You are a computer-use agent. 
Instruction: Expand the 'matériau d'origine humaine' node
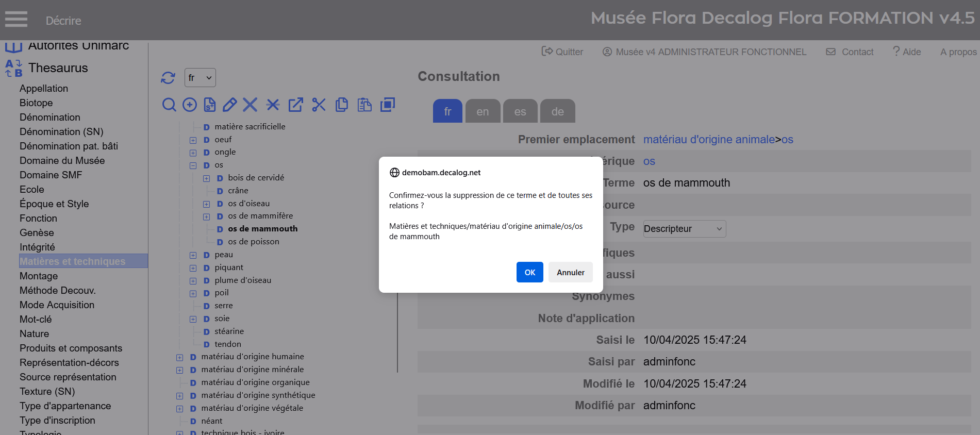[x=179, y=357]
